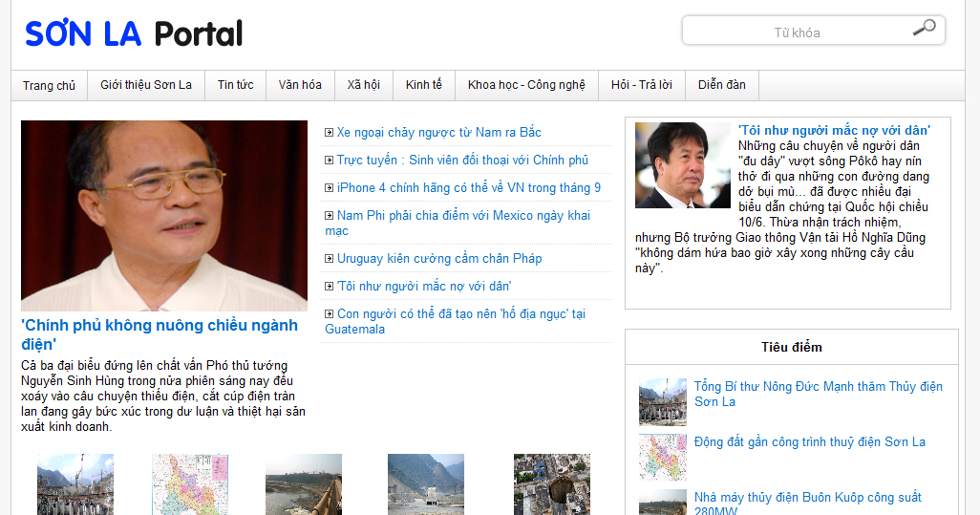Click thumbnail beside 'Động đất gần công trình' story

pyautogui.click(x=663, y=457)
